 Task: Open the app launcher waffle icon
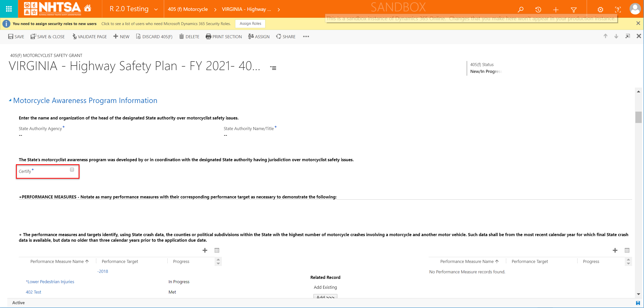point(9,9)
